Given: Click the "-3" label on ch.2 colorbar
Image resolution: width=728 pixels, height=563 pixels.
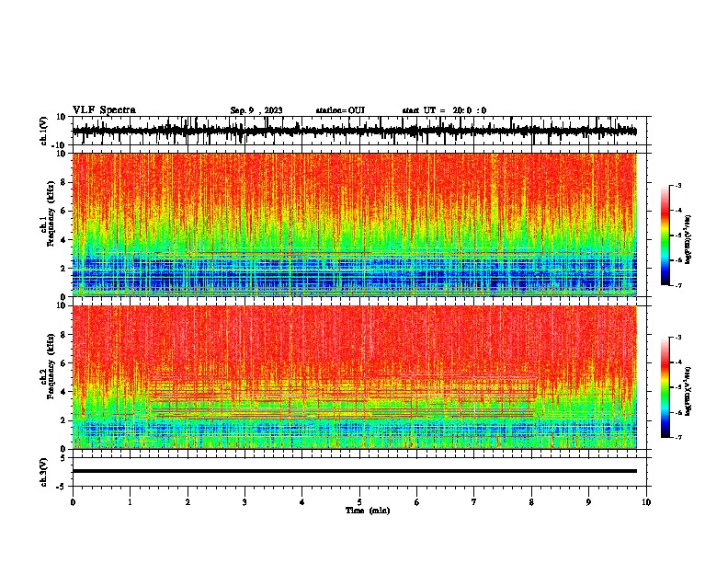Looking at the screenshot, I should [x=677, y=338].
